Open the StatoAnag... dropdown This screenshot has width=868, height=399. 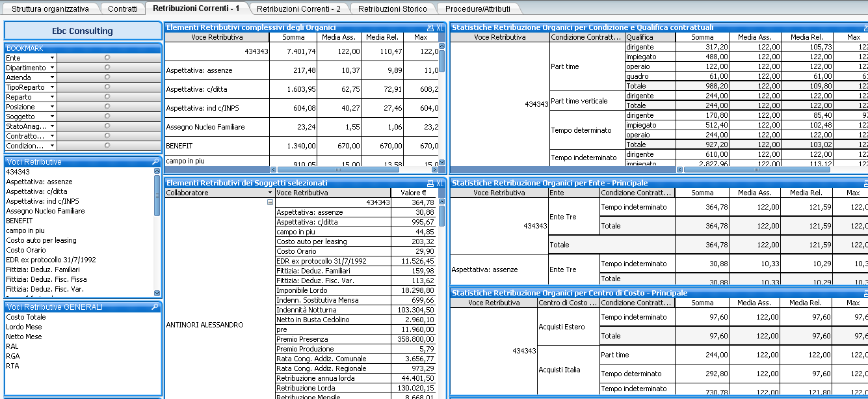tap(52, 126)
